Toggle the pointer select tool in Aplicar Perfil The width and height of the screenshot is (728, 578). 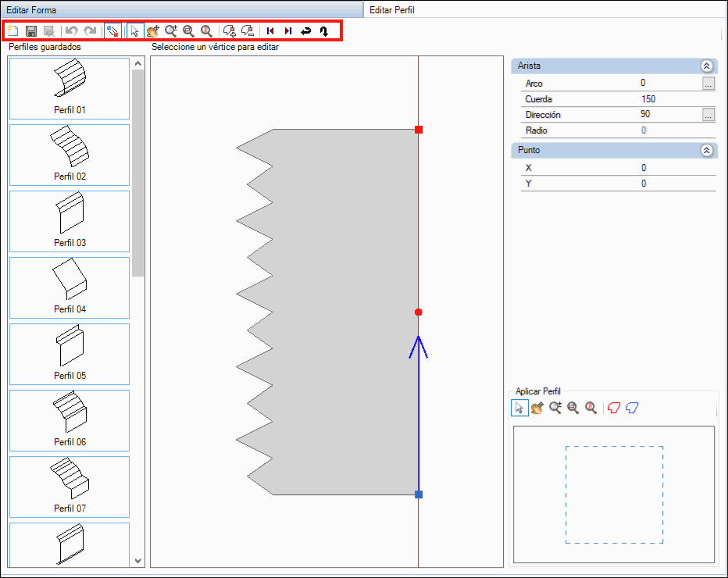519,408
